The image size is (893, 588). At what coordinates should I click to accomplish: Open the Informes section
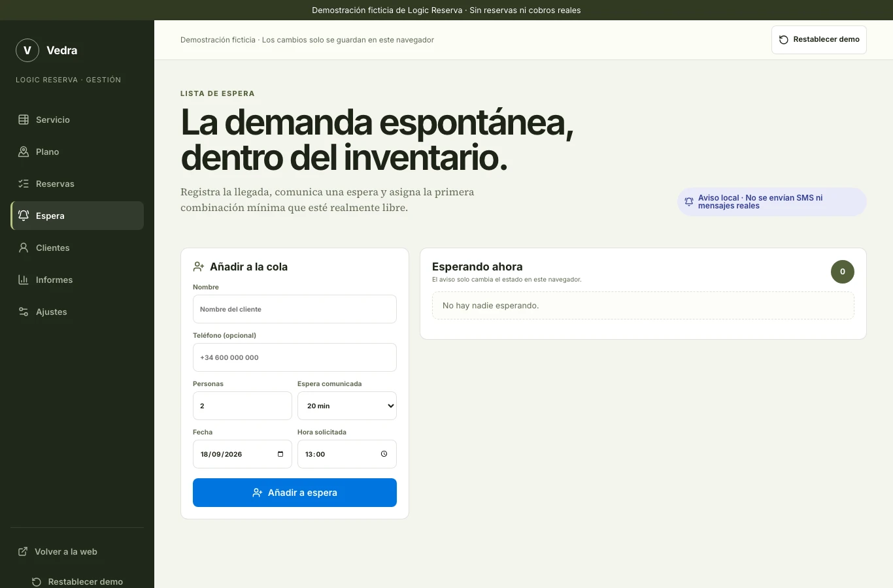tap(77, 280)
